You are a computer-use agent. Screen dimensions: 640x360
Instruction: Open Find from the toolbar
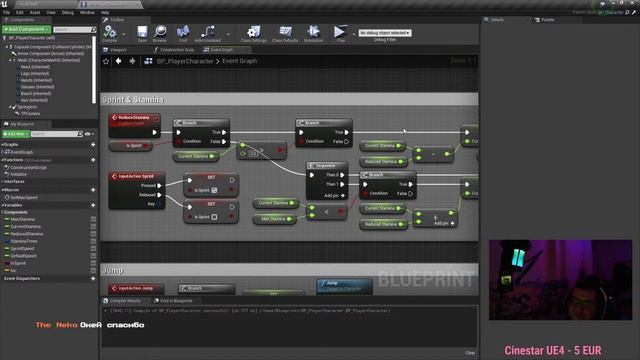(x=183, y=31)
